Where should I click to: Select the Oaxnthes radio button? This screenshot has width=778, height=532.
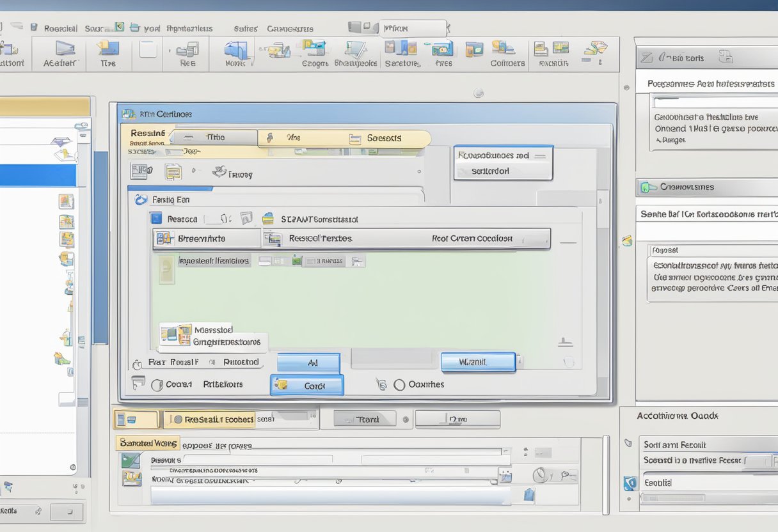[x=399, y=384]
